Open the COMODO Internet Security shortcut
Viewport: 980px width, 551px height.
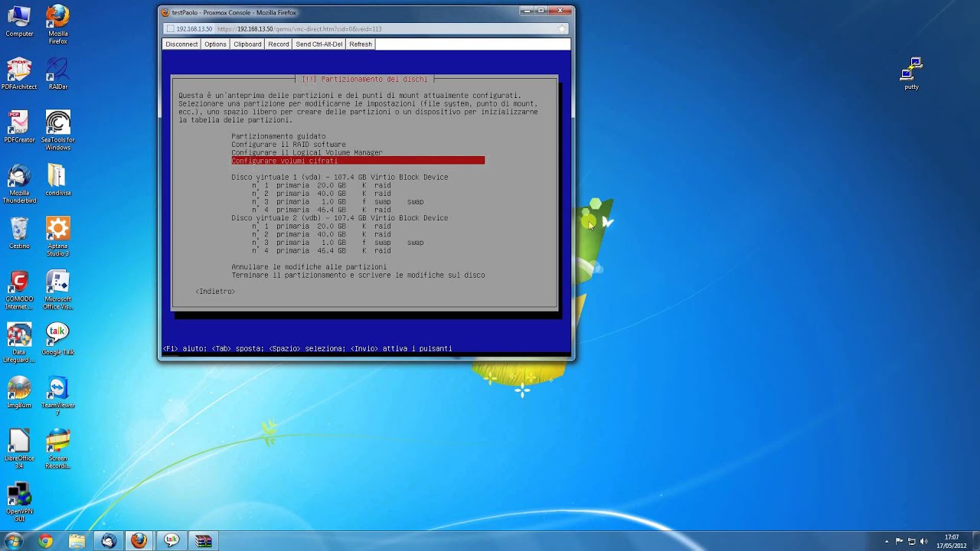[x=19, y=290]
